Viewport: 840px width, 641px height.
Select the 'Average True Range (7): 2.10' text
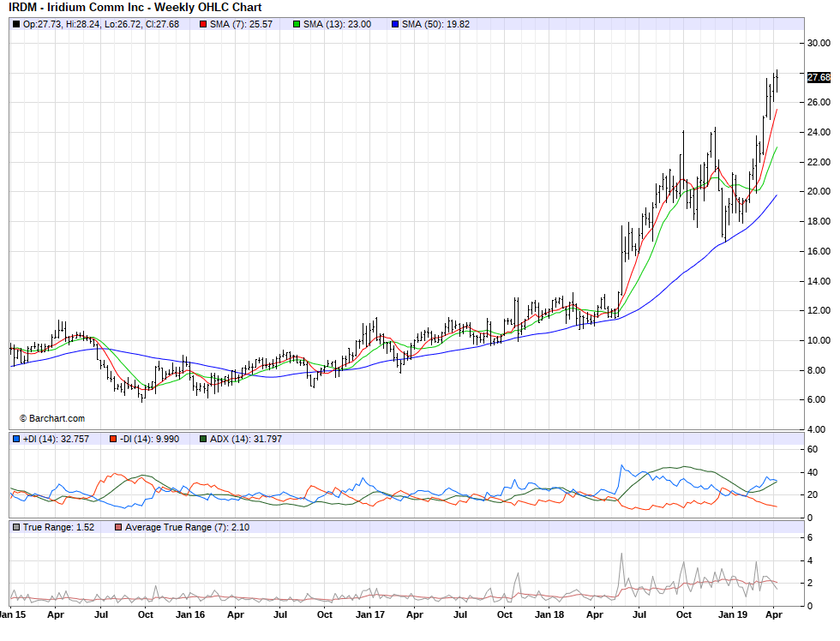188,528
